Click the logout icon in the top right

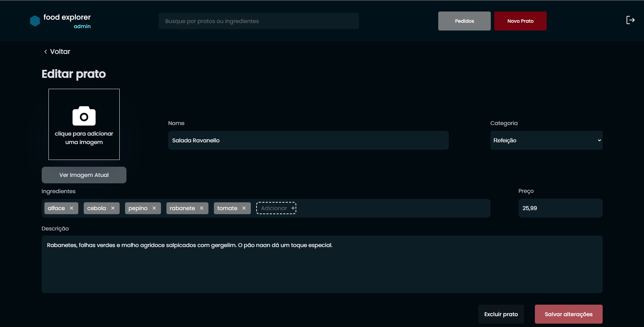630,20
